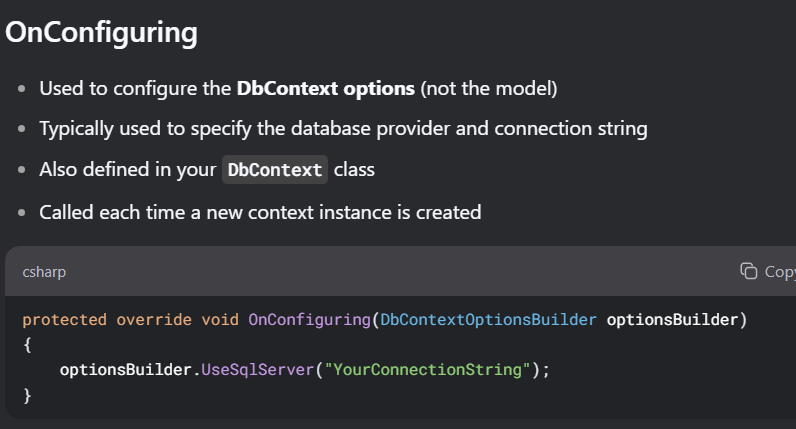Click the copy code icon

[x=748, y=271]
